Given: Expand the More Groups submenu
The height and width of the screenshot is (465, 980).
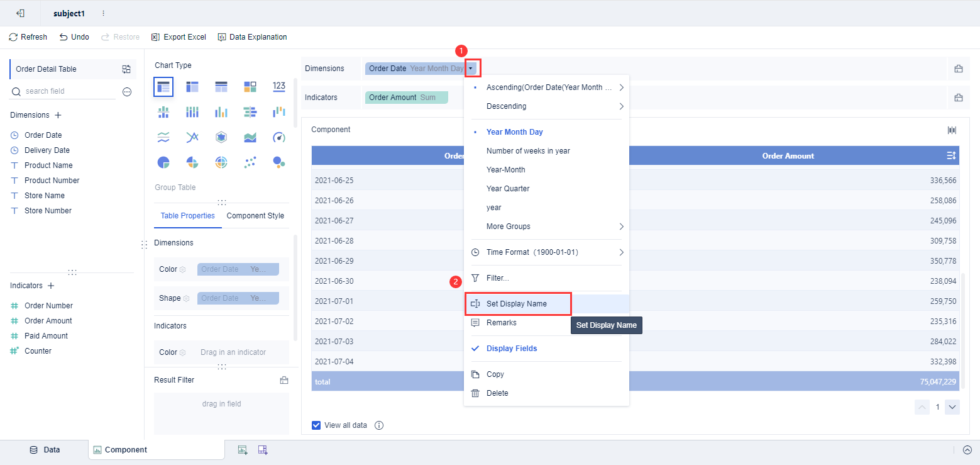Looking at the screenshot, I should pyautogui.click(x=507, y=226).
